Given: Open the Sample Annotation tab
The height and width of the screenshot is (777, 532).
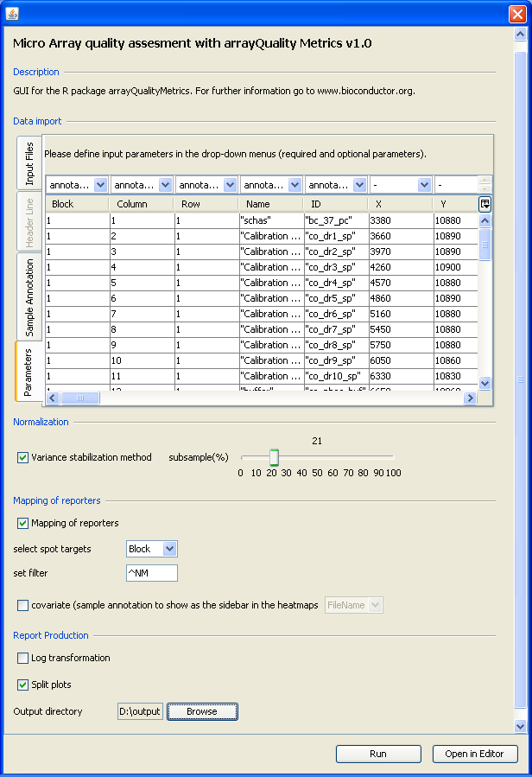Looking at the screenshot, I should click(x=29, y=296).
